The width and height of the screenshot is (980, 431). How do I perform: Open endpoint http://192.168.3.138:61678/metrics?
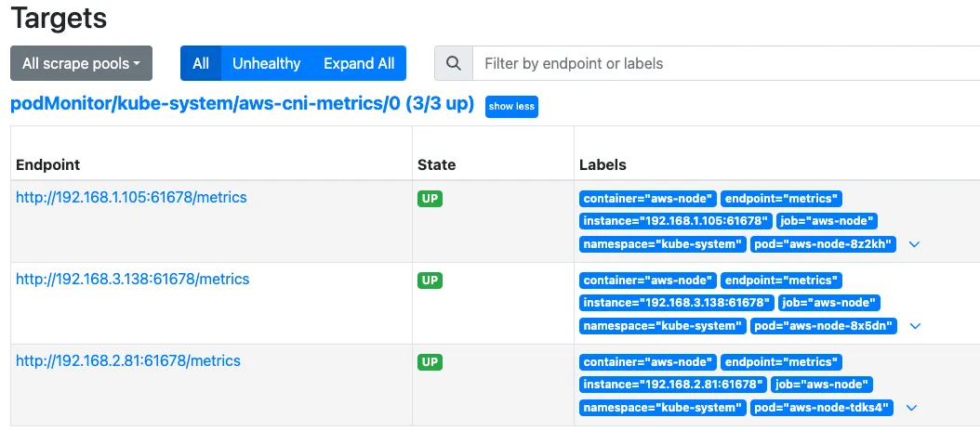click(133, 279)
